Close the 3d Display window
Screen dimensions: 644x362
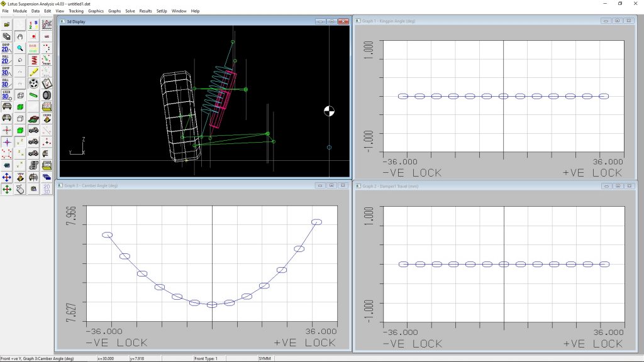(x=343, y=21)
